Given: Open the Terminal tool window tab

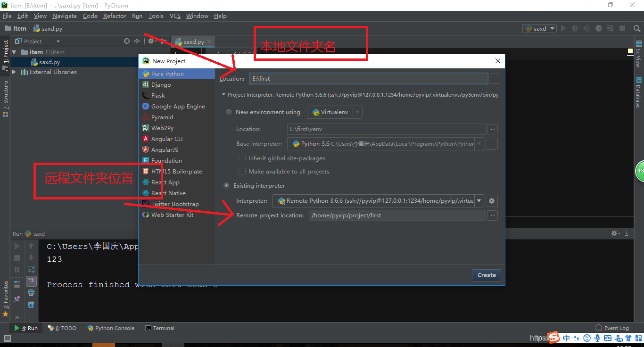Looking at the screenshot, I should [x=160, y=328].
